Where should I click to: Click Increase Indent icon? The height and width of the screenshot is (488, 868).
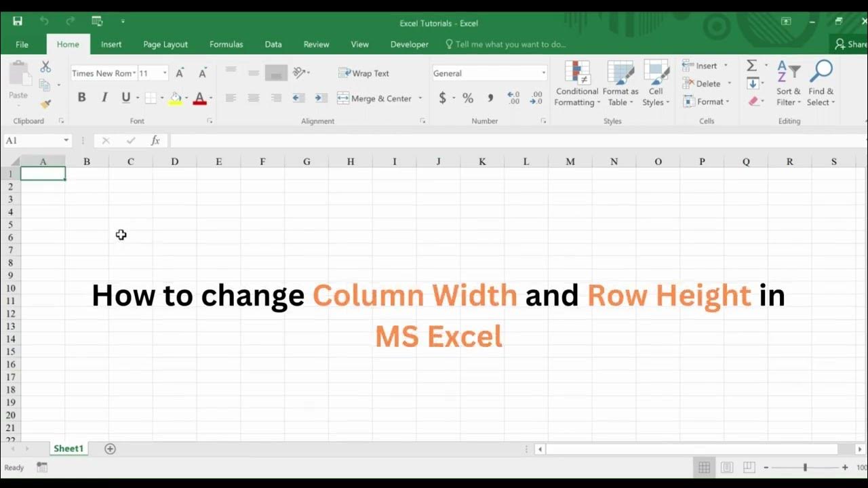tap(321, 98)
